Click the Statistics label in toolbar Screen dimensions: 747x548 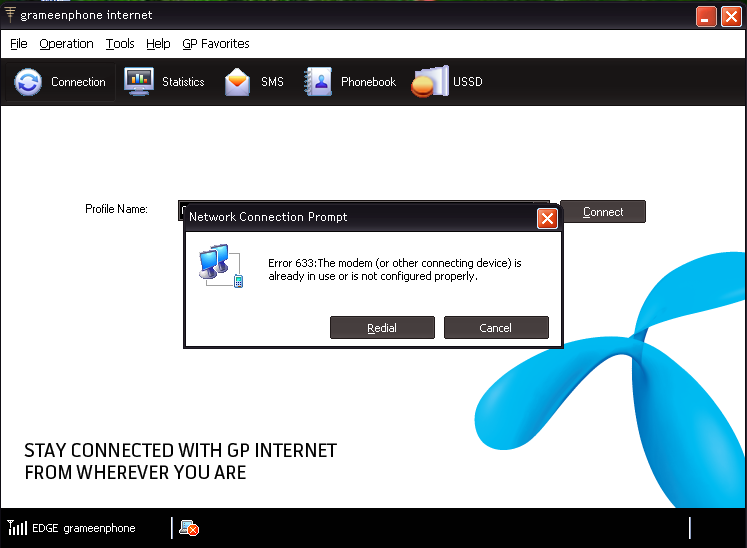[x=183, y=82]
